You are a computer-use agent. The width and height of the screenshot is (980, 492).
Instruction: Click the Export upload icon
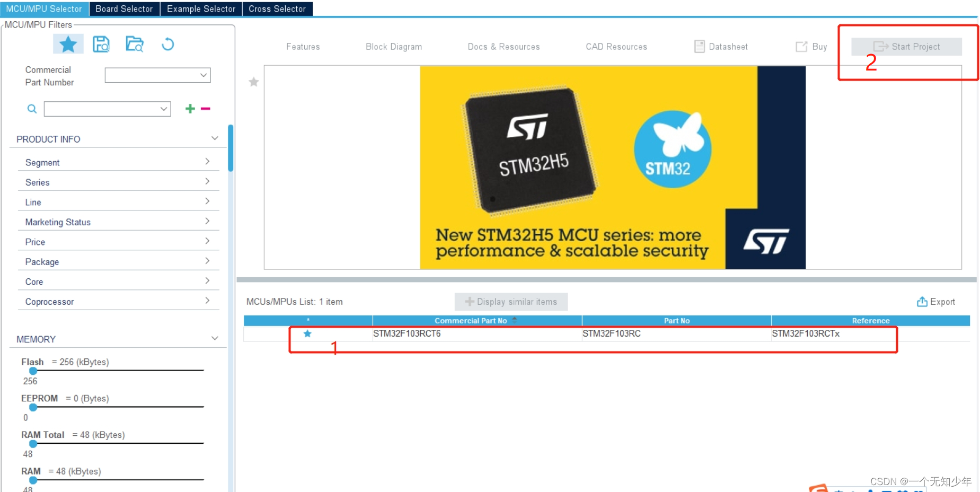click(922, 302)
